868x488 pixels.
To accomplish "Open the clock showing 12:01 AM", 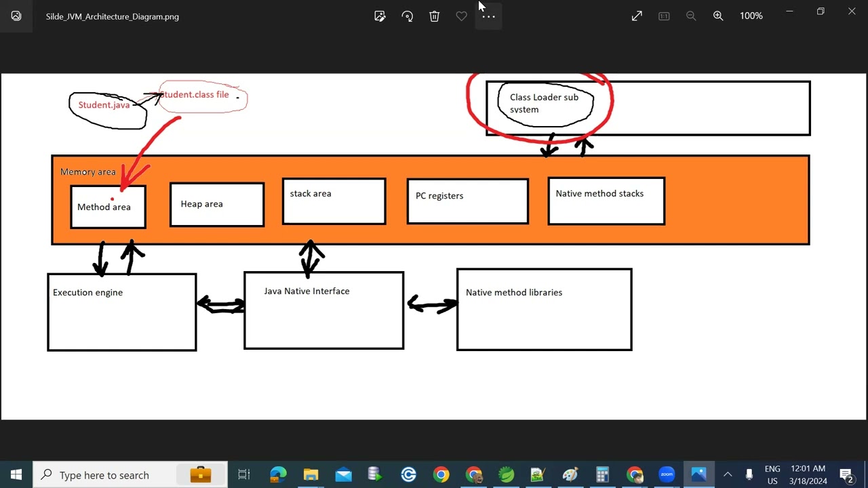I will (808, 474).
